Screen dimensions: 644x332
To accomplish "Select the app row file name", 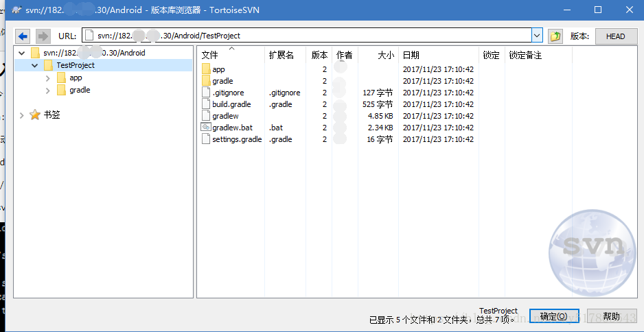I will pyautogui.click(x=218, y=70).
